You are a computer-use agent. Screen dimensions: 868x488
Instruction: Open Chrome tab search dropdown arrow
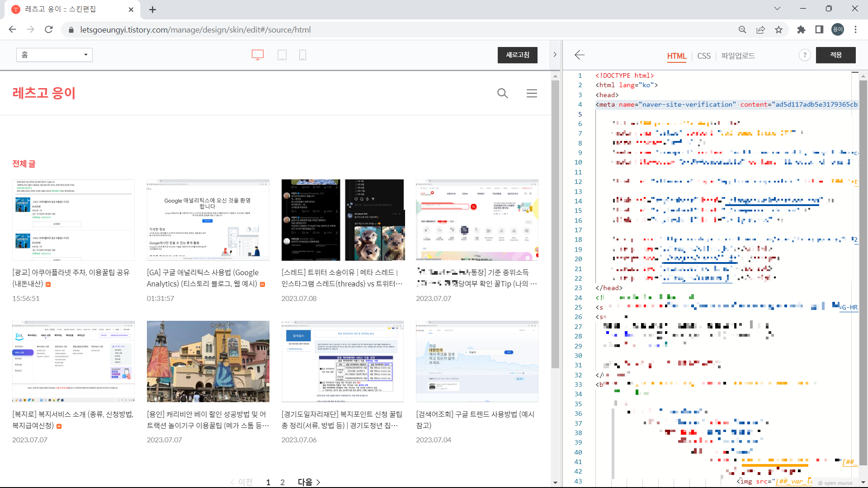click(777, 9)
